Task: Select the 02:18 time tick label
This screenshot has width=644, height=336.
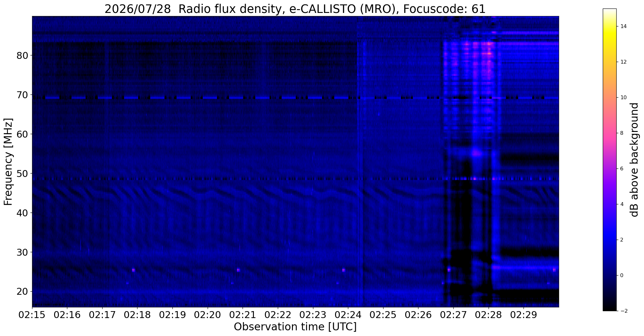Action: (x=137, y=315)
